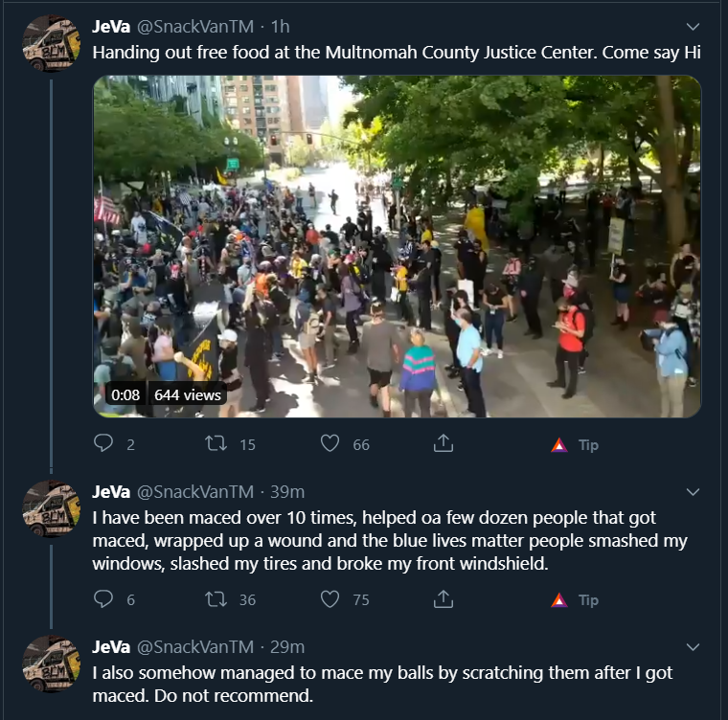Viewport: 728px width, 720px height.
Task: Open JeVa's profile picture on first tweet
Action: click(x=52, y=44)
